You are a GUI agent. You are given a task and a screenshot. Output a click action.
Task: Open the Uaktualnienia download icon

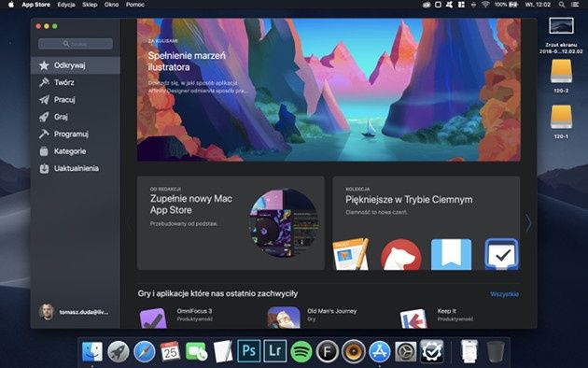click(x=44, y=168)
